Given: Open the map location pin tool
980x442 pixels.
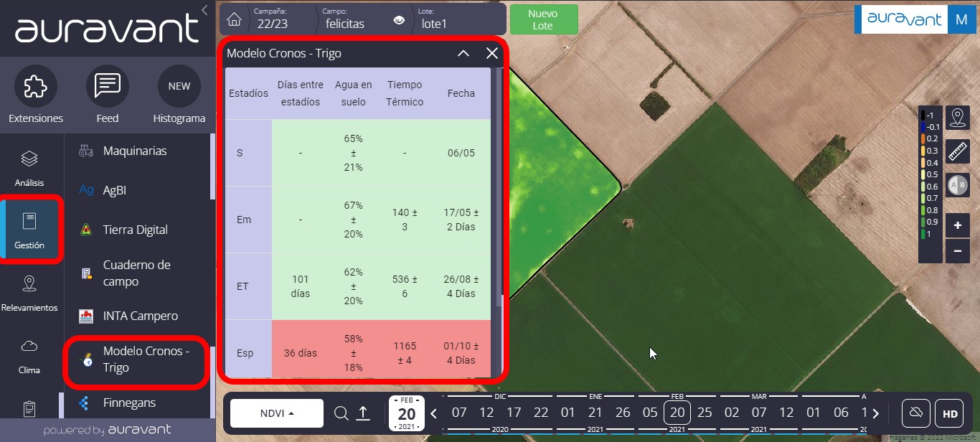Looking at the screenshot, I should [957, 117].
